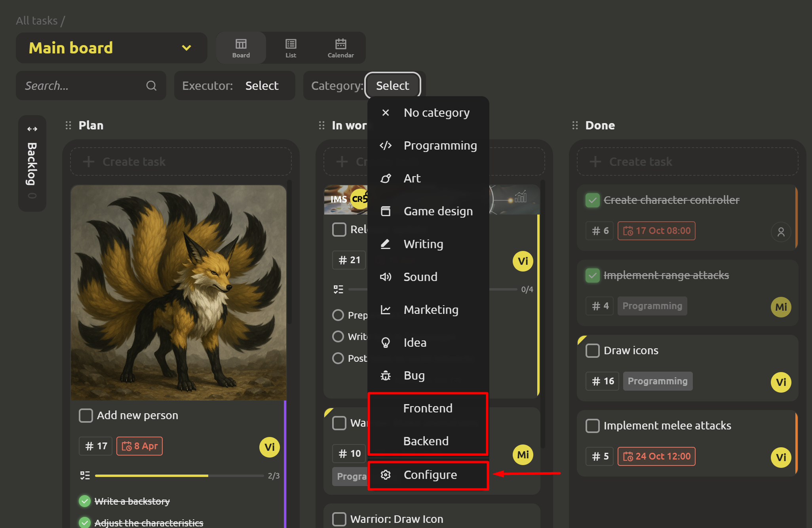812x528 pixels.
Task: Click the 17 Oct 08:00 due date tag
Action: click(x=656, y=231)
